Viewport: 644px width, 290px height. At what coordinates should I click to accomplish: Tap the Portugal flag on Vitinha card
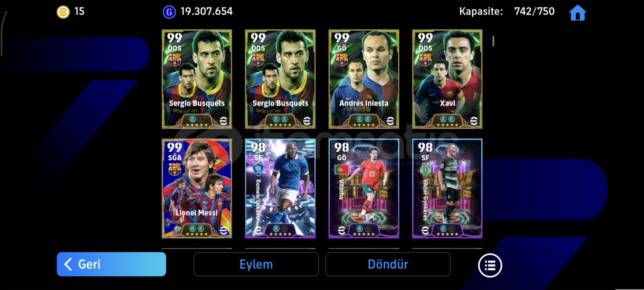(342, 169)
